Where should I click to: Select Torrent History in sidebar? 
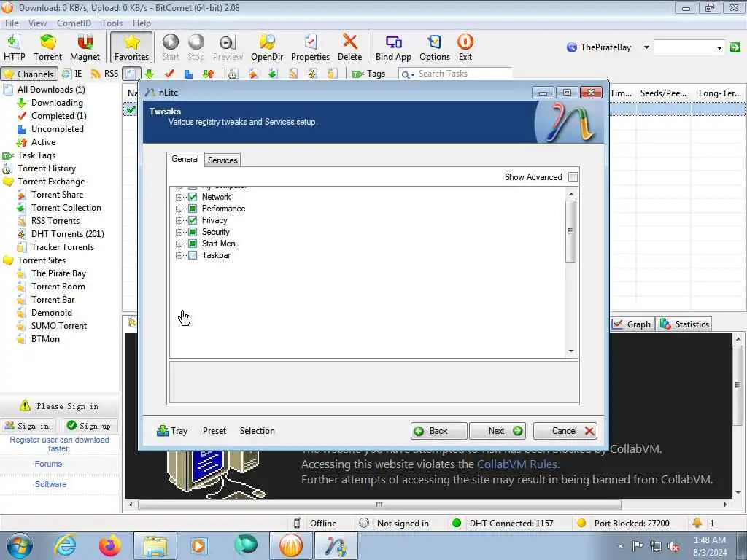coord(46,168)
